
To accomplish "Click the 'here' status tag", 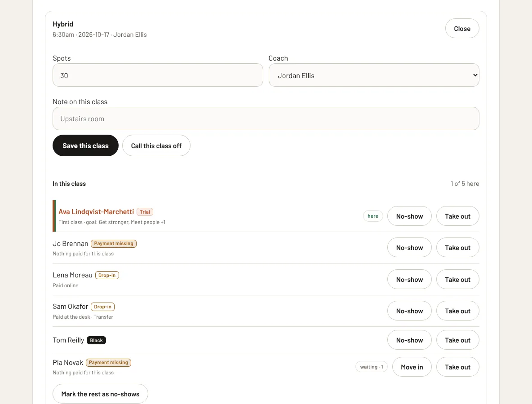I will point(373,216).
